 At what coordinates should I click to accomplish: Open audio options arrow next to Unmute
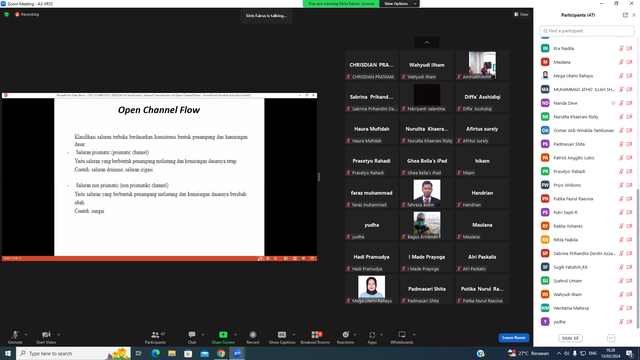pyautogui.click(x=26, y=335)
